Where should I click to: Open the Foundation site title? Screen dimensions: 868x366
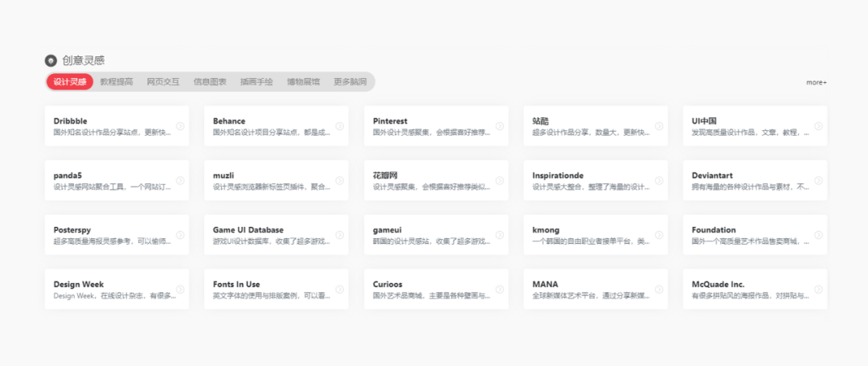[714, 229]
